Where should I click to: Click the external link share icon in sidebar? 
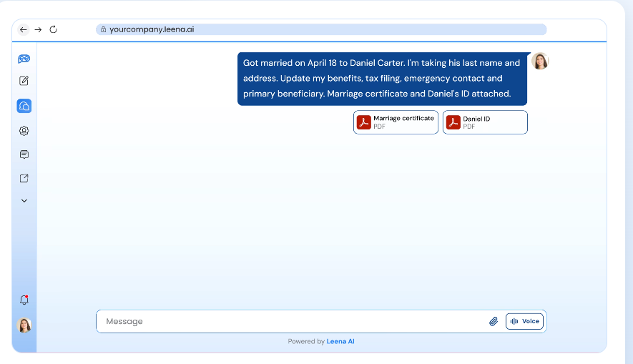[x=24, y=178]
